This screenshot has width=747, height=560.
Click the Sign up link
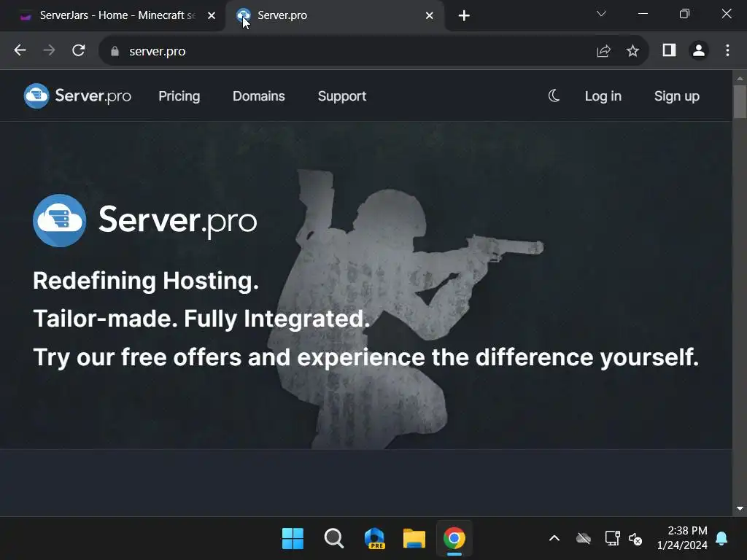tap(677, 96)
